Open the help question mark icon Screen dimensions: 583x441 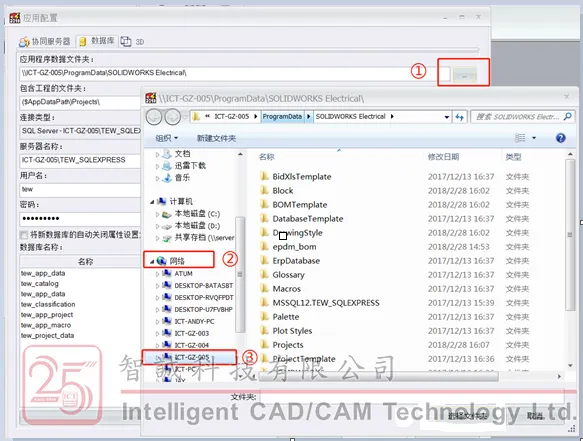click(x=561, y=138)
